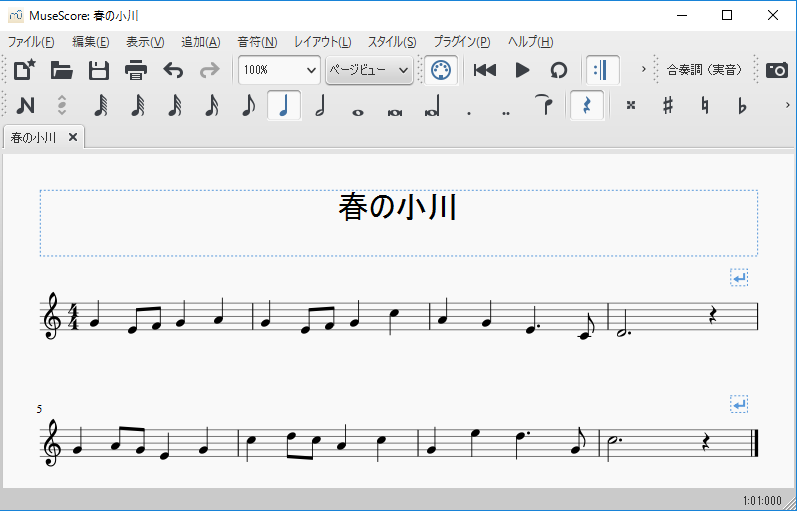Select the half note duration
Screen dimensions: 797x511
pos(320,106)
